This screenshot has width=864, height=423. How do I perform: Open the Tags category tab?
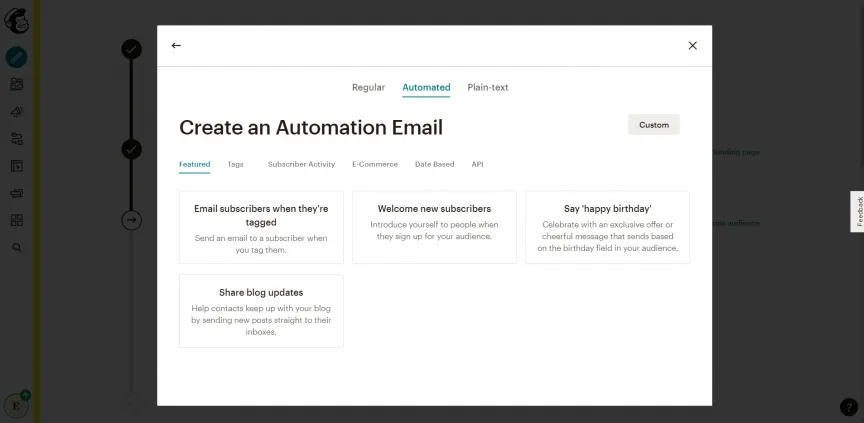point(235,164)
